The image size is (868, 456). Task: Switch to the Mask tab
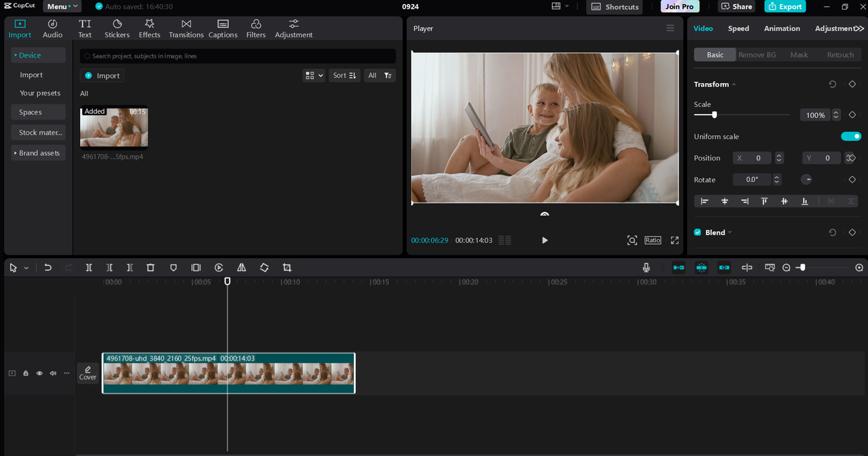(x=799, y=55)
